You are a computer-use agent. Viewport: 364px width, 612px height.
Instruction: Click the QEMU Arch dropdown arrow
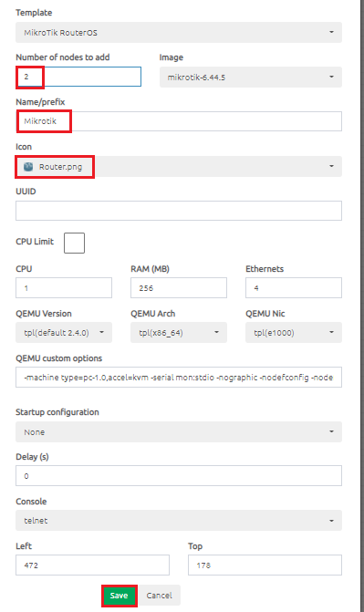tap(217, 333)
